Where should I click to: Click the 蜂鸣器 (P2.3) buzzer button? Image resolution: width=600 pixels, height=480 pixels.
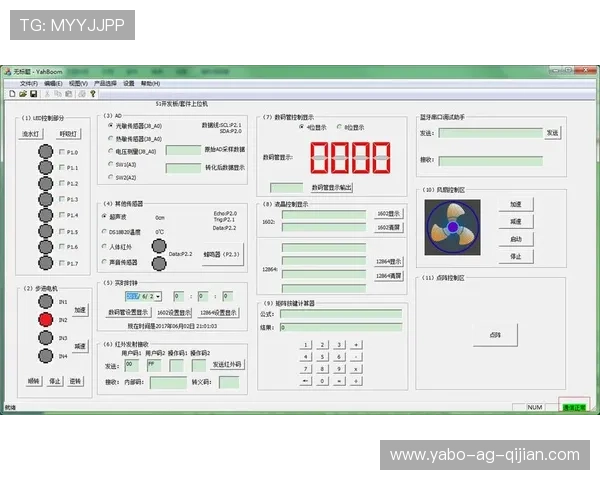[222, 254]
